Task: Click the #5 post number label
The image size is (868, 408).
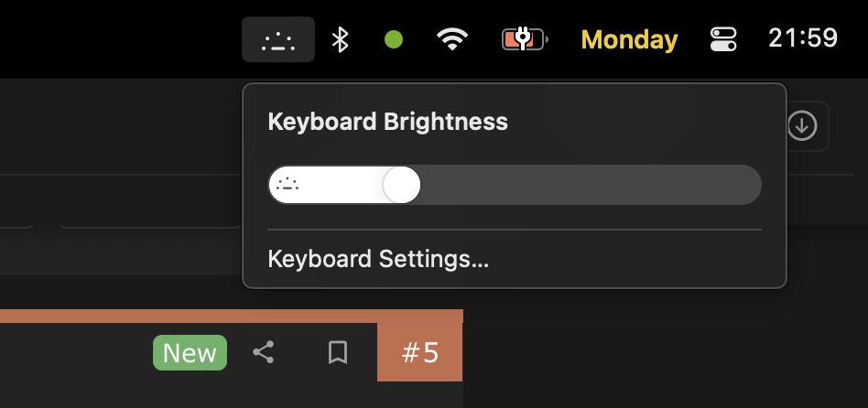Action: click(x=420, y=352)
